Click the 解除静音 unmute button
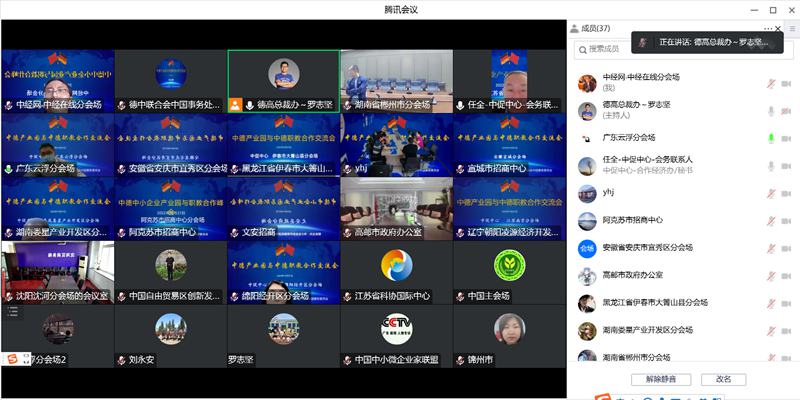The image size is (800, 400). pos(661,379)
